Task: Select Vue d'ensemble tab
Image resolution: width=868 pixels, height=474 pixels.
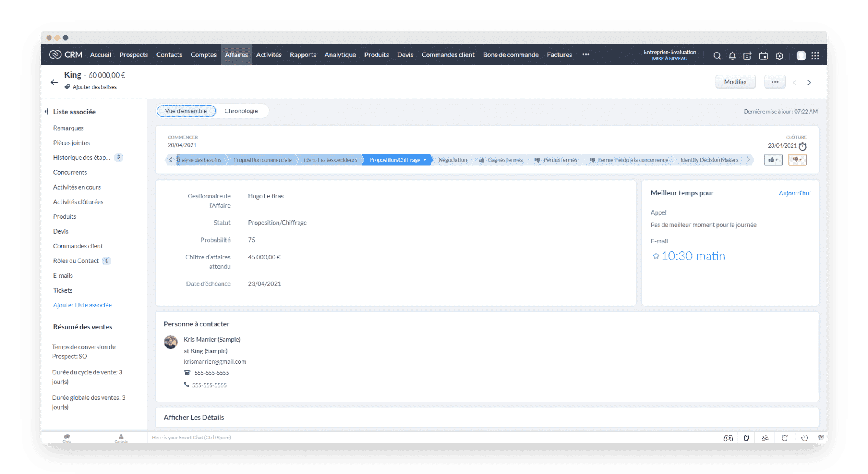Action: 186,111
